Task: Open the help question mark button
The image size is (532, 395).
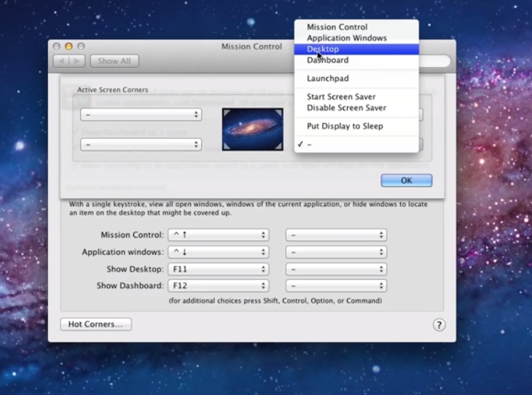Action: click(x=439, y=325)
